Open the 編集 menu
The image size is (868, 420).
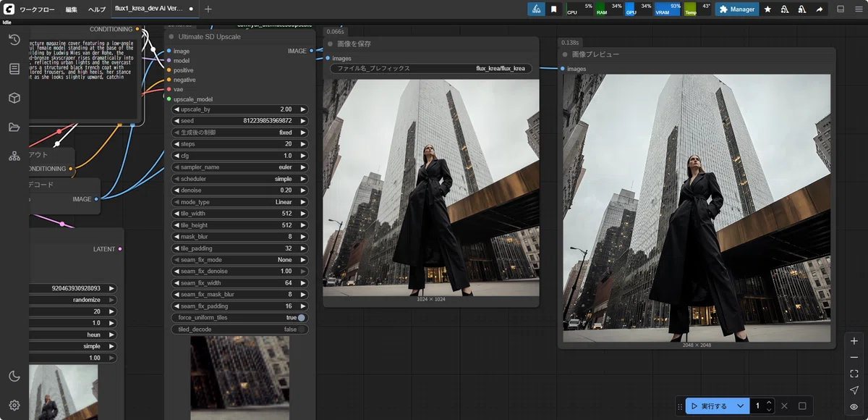point(72,9)
